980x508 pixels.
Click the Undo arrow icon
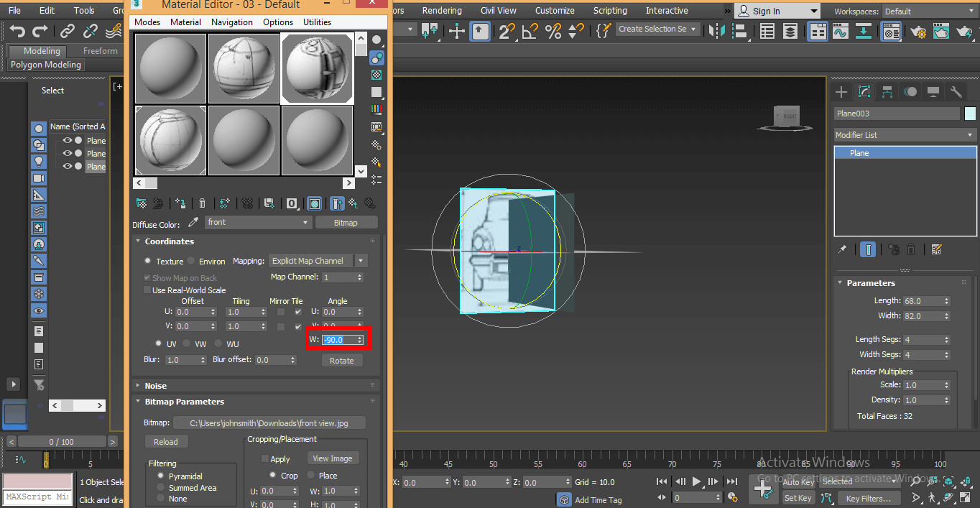[17, 31]
